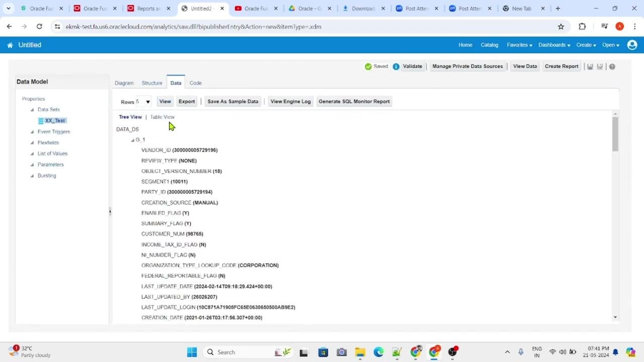The image size is (644, 362).
Task: Open the Dashboards dropdown menu
Action: pyautogui.click(x=554, y=45)
